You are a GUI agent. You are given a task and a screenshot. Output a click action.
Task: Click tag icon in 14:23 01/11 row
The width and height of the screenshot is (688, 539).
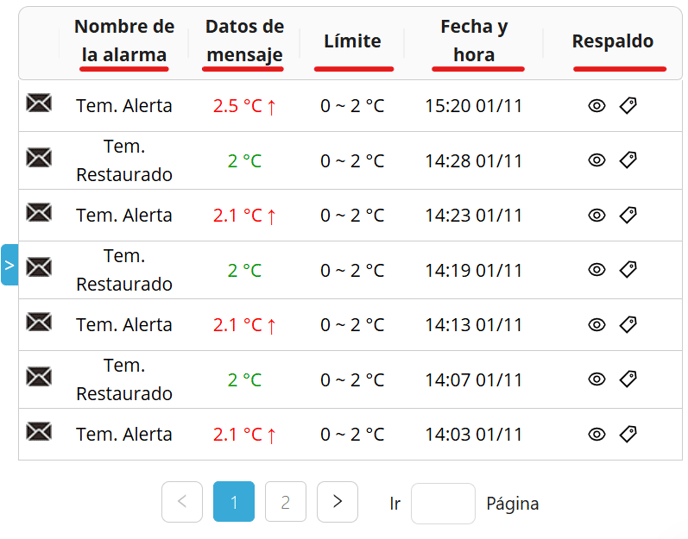(x=628, y=215)
